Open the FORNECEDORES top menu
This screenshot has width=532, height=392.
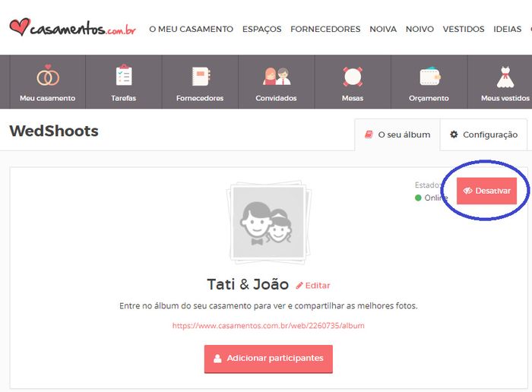(x=325, y=29)
